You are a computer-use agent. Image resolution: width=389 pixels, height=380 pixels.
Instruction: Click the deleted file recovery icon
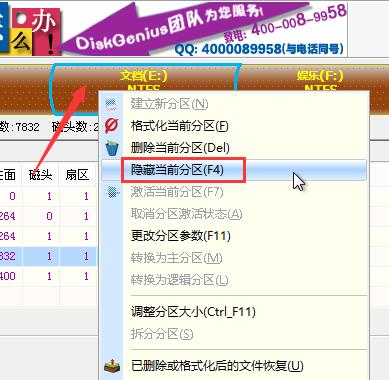[x=112, y=366]
